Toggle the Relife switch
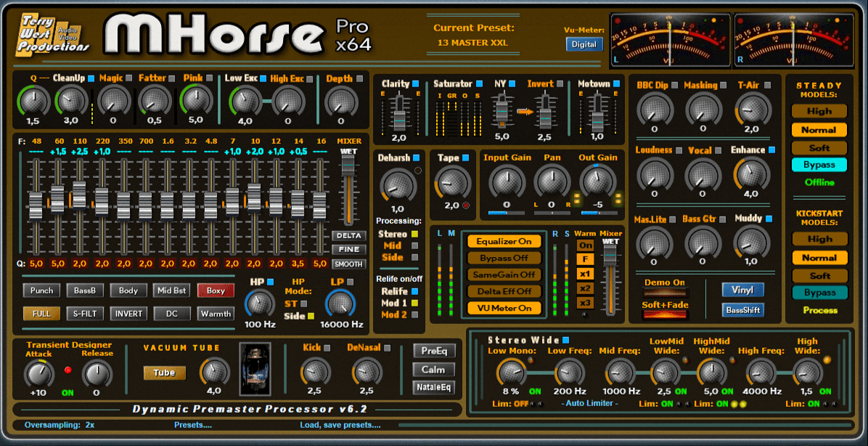Image resolution: width=868 pixels, height=446 pixels. 414,291
